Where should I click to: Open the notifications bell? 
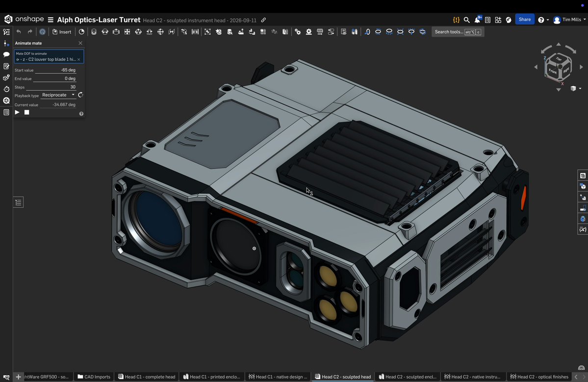477,20
